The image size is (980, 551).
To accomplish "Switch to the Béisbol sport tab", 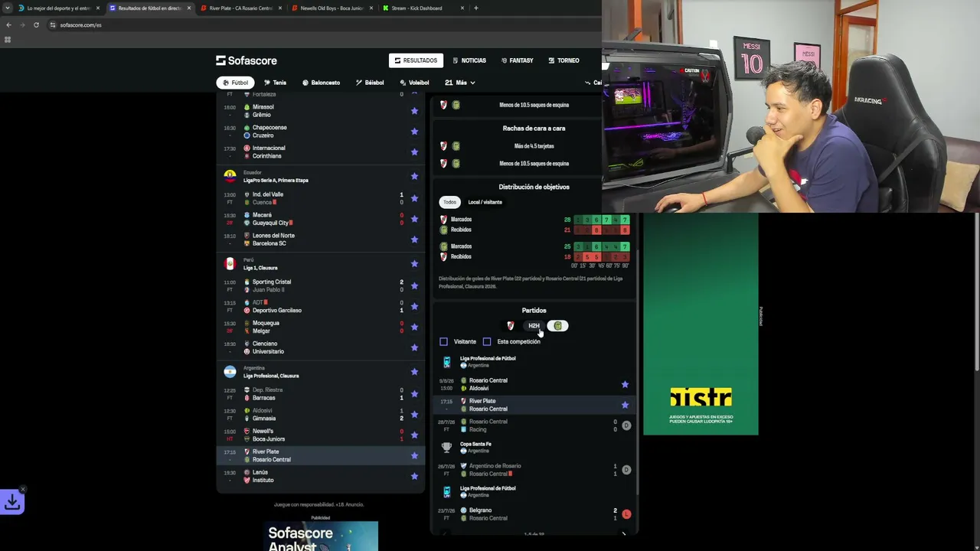I will [370, 83].
